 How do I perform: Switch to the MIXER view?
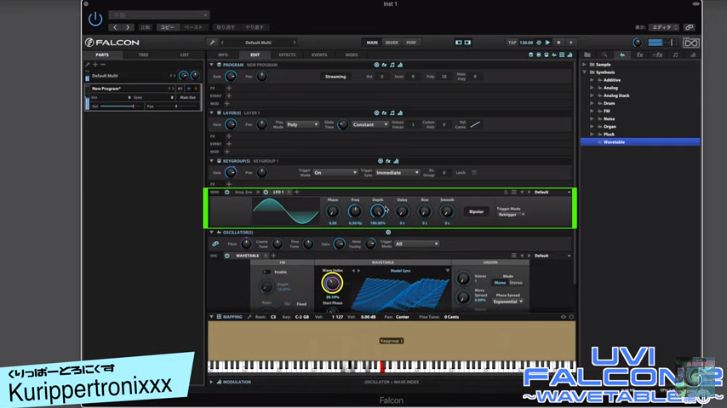coord(392,43)
